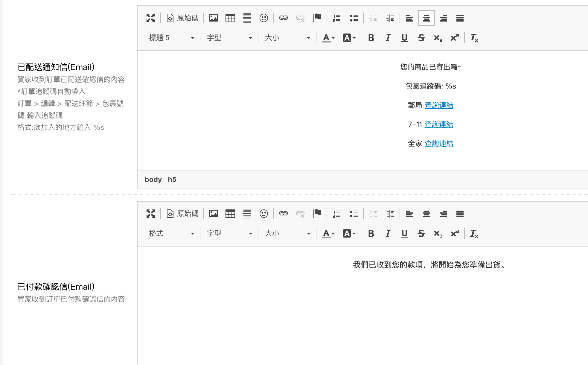Remove formatting in top editor
588x365 pixels.
(474, 38)
